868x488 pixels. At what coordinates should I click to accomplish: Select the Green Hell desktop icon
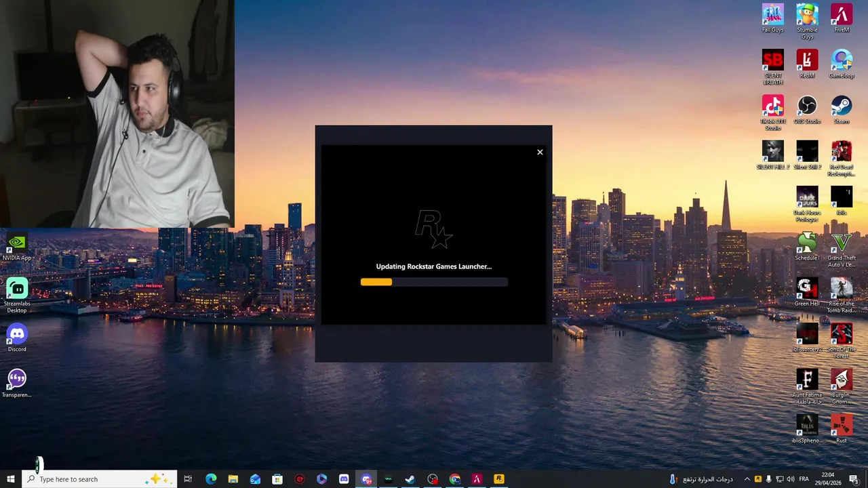pyautogui.click(x=807, y=292)
